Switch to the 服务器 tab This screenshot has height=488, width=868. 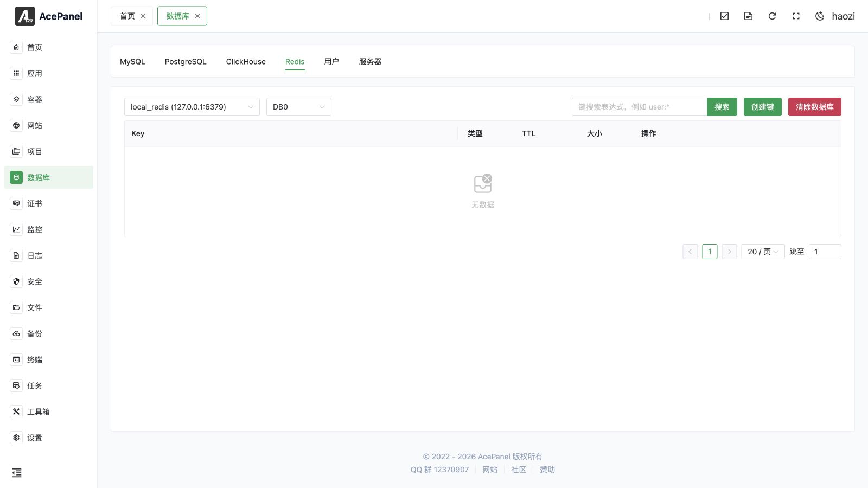point(370,62)
